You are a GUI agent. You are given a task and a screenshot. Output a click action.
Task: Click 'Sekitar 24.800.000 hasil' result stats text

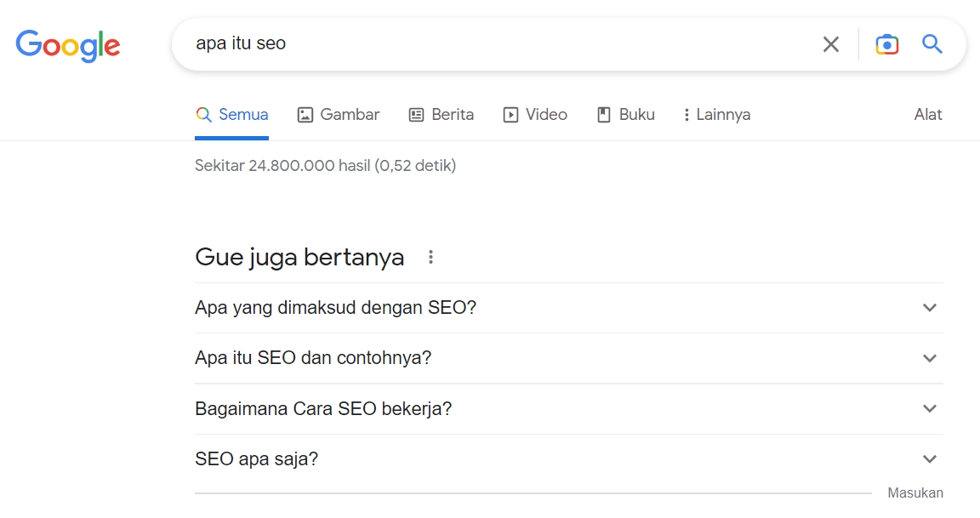point(325,166)
